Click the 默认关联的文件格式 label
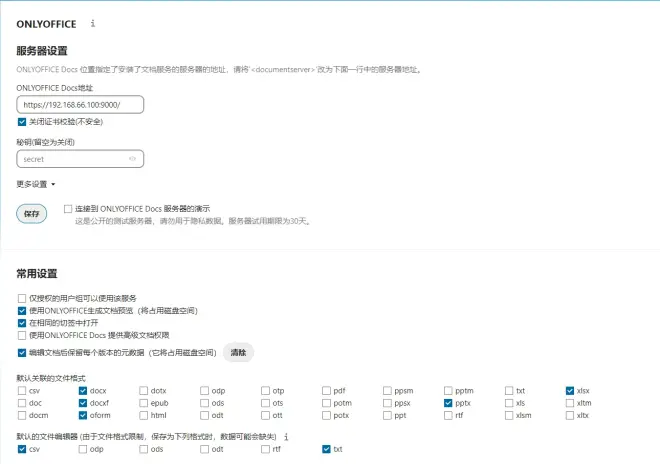The width and height of the screenshot is (660, 464). (x=51, y=378)
